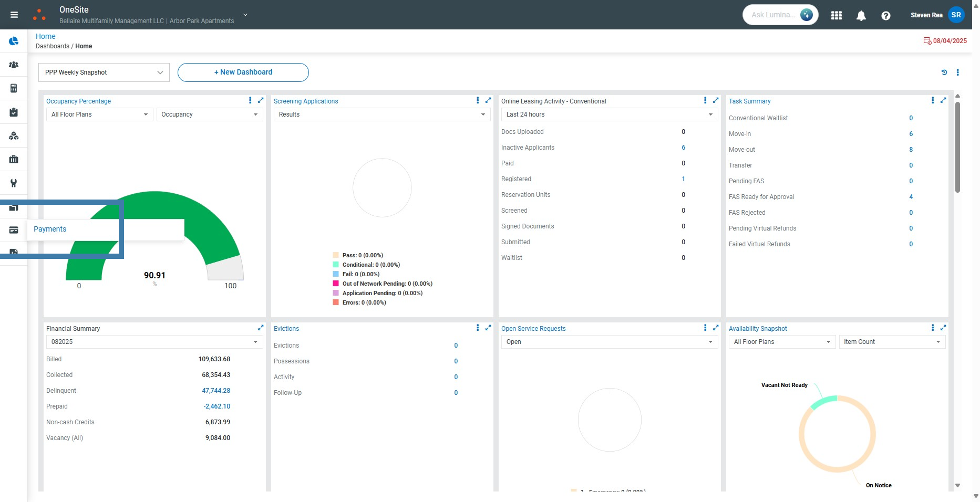The height and width of the screenshot is (502, 980).
Task: Click the Pass legend color swatch
Action: (x=336, y=255)
